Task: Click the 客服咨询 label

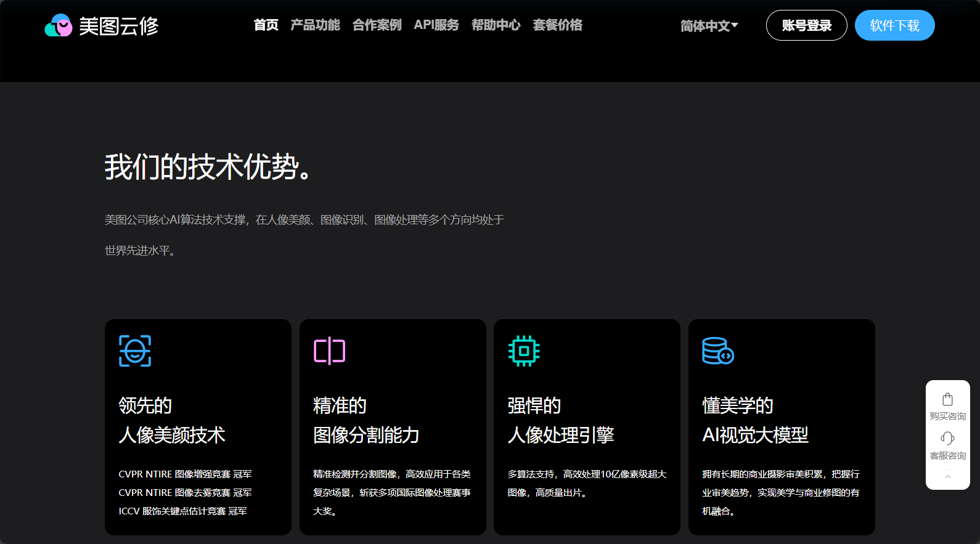Action: click(947, 456)
